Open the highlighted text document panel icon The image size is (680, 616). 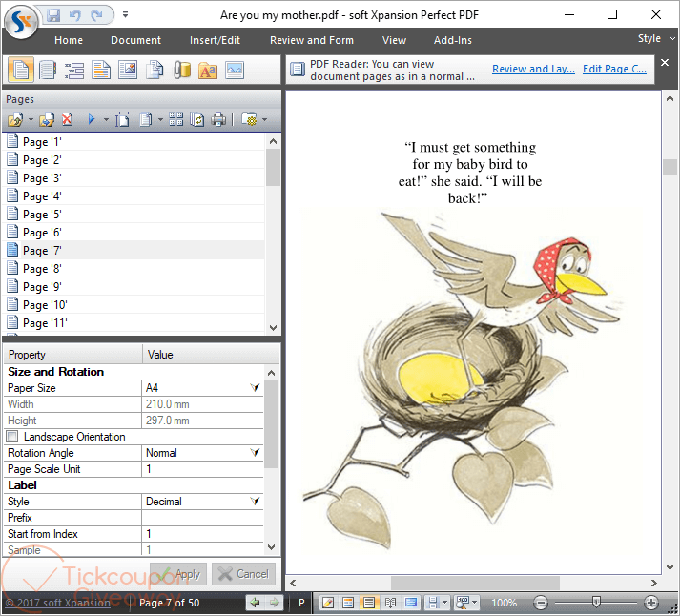pos(101,70)
